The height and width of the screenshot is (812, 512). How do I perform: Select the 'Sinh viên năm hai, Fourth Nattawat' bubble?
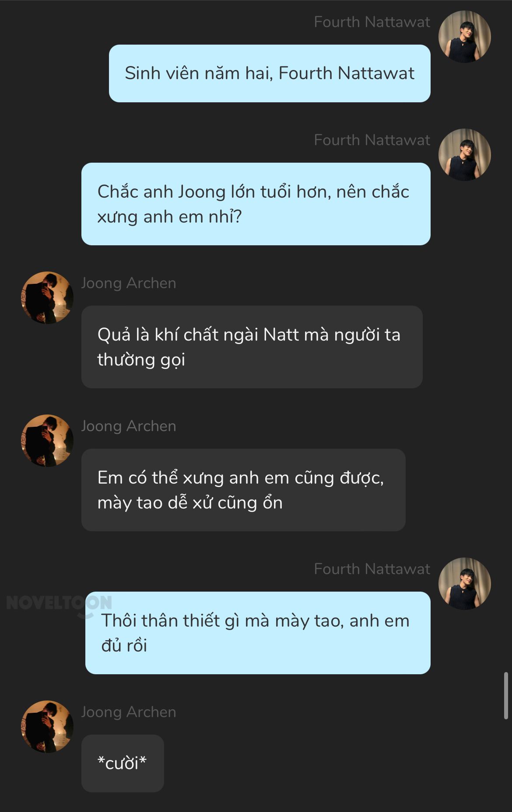270,73
